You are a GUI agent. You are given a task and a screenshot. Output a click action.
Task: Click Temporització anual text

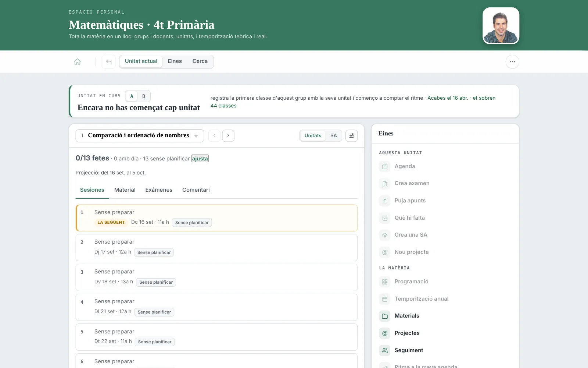[422, 299]
